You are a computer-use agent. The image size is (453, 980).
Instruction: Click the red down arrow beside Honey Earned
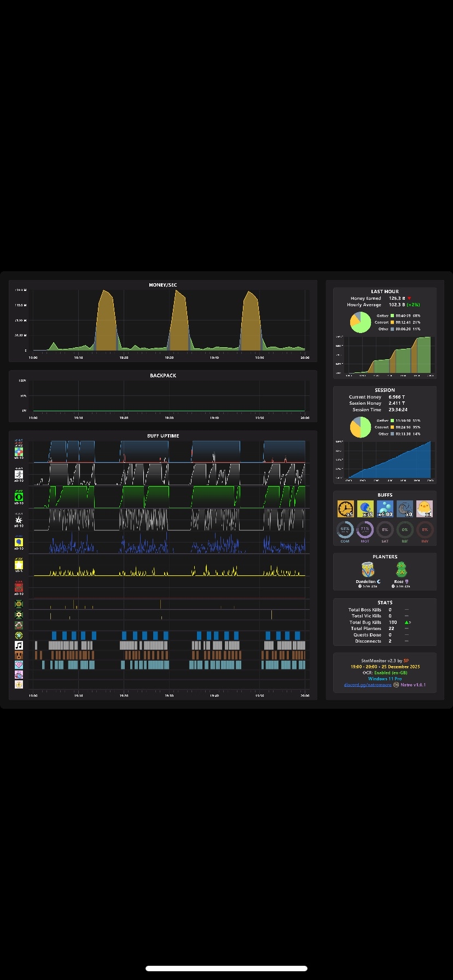click(x=409, y=299)
